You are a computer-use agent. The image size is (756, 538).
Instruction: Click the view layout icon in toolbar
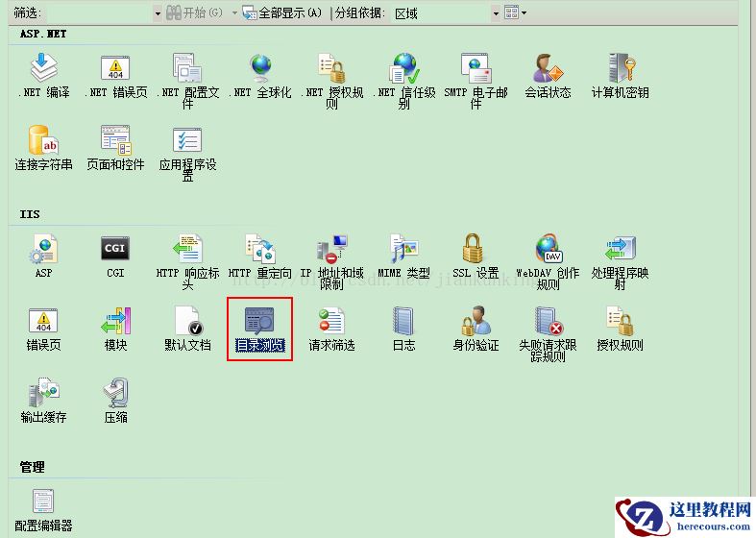[x=512, y=12]
